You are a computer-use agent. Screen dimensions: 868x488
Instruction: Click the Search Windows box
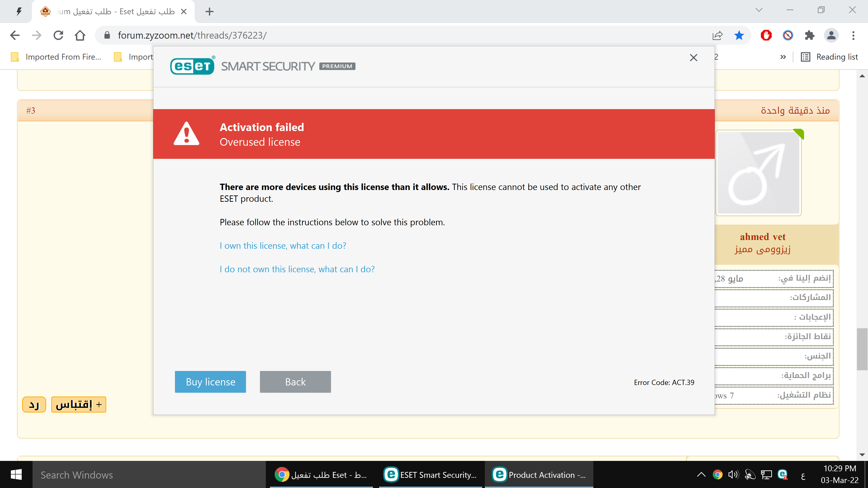click(149, 474)
